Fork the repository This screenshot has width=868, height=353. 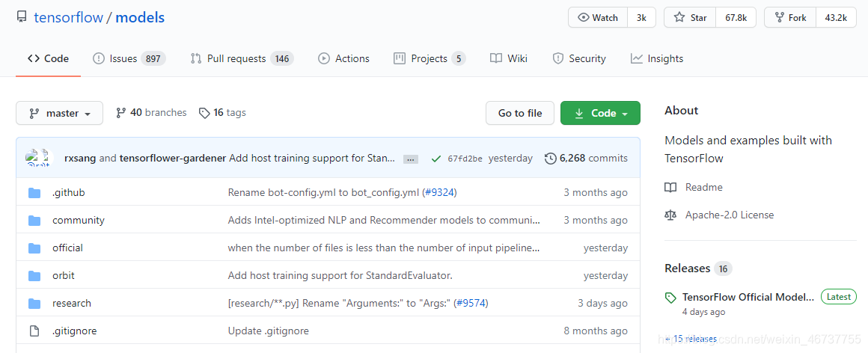[x=790, y=18]
